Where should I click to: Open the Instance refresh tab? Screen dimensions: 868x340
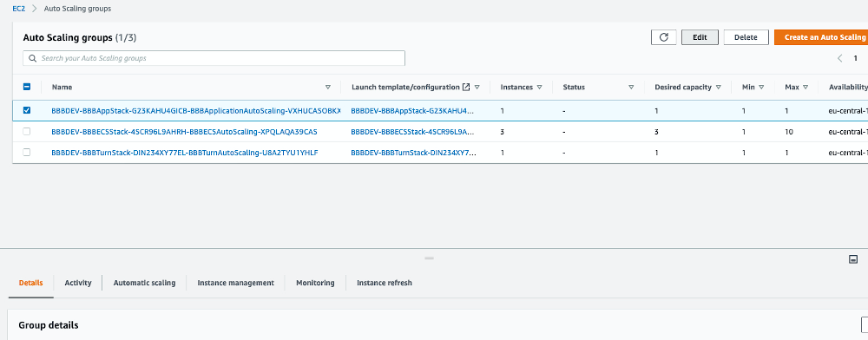(385, 283)
